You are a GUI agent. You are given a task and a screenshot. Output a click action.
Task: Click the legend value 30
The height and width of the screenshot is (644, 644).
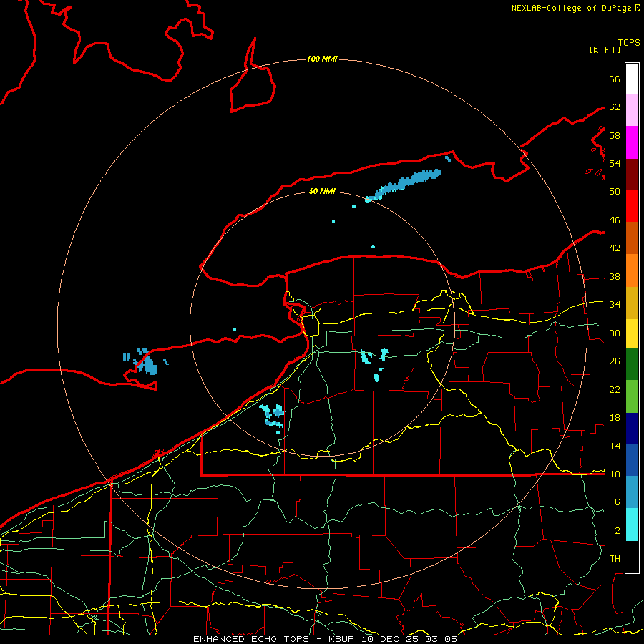tap(615, 333)
